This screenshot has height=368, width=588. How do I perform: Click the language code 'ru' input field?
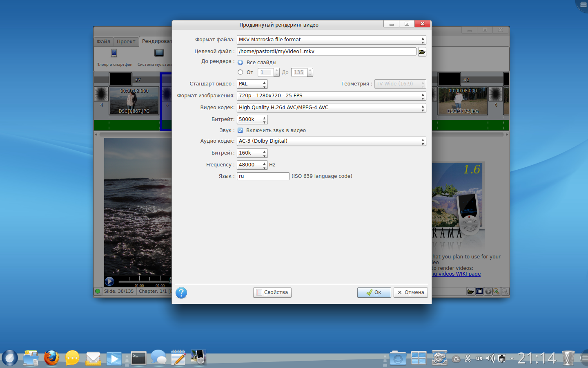pyautogui.click(x=263, y=176)
